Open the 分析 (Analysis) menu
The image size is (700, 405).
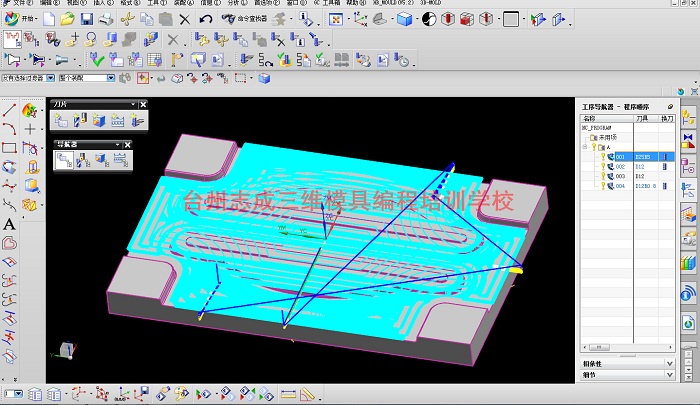click(x=238, y=3)
